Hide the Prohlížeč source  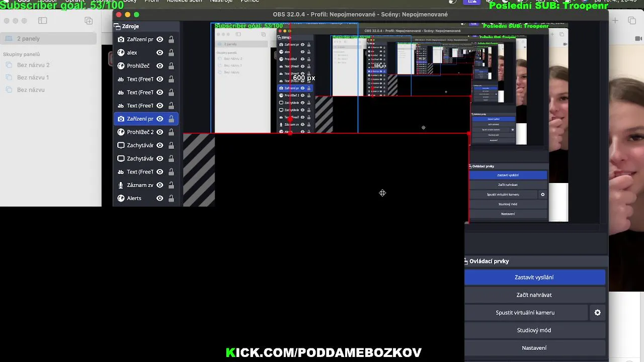159,66
